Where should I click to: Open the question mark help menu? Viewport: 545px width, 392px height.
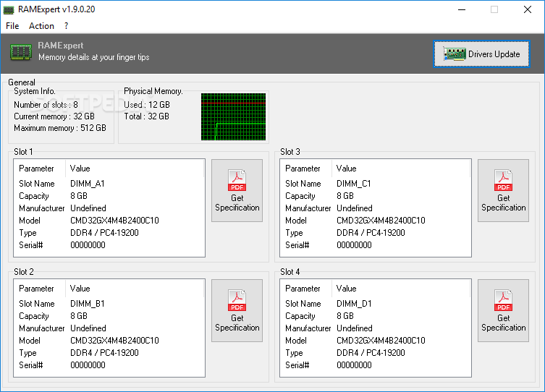pos(66,26)
